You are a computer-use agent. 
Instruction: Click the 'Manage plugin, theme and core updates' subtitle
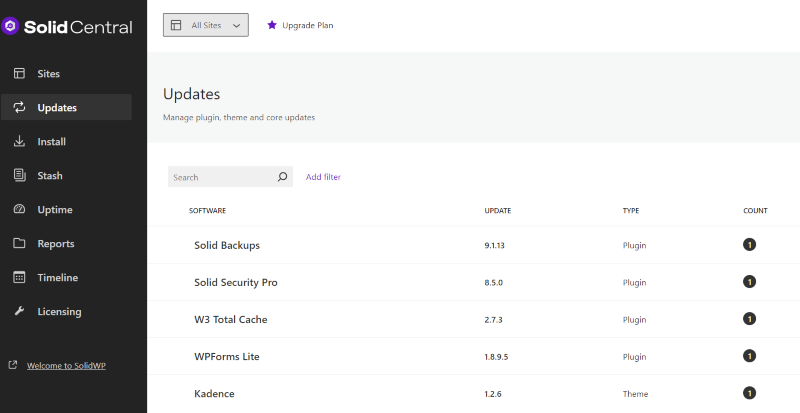click(239, 117)
